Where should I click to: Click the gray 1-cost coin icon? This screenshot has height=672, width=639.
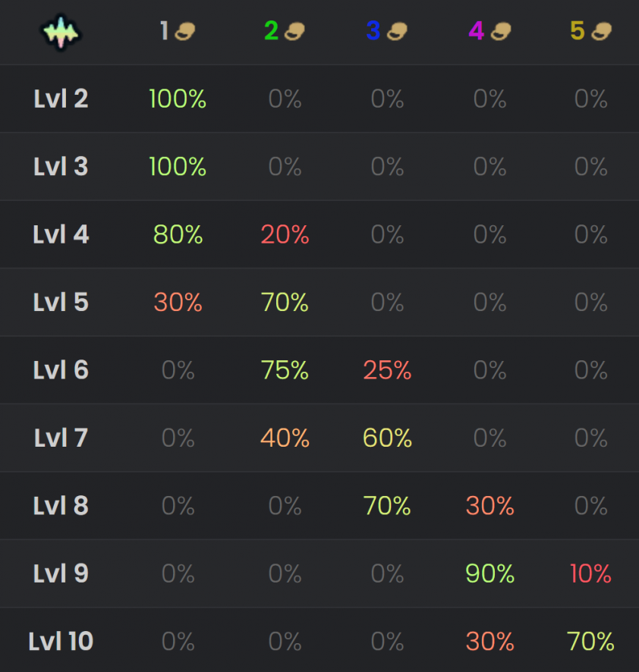click(185, 31)
